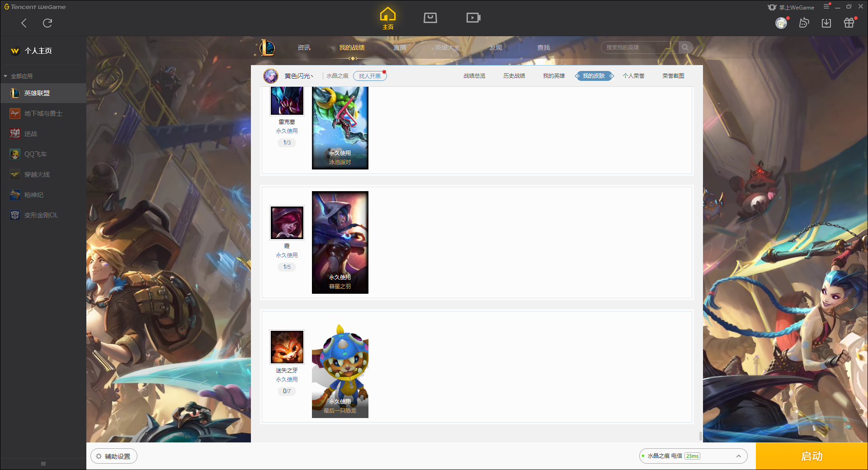Click the 雷克塞 champion portrait
Screen dimensions: 868x470
point(287,101)
